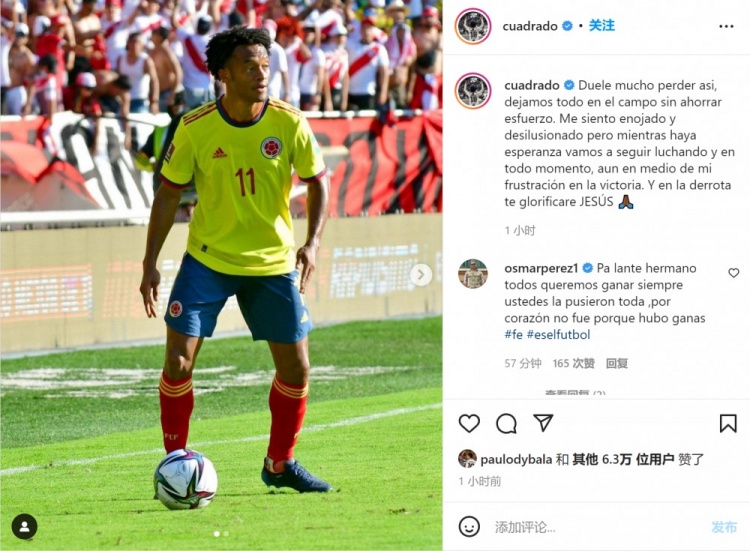Like the post with heart icon

(x=469, y=424)
